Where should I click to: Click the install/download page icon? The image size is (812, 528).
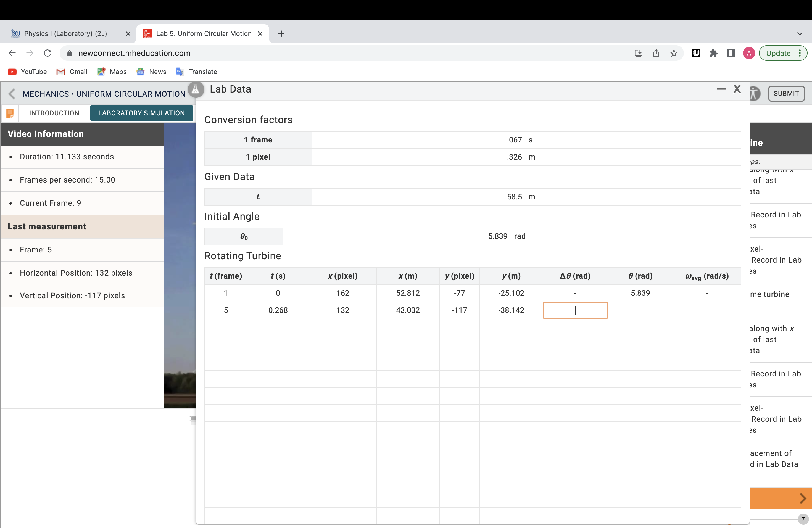[638, 53]
